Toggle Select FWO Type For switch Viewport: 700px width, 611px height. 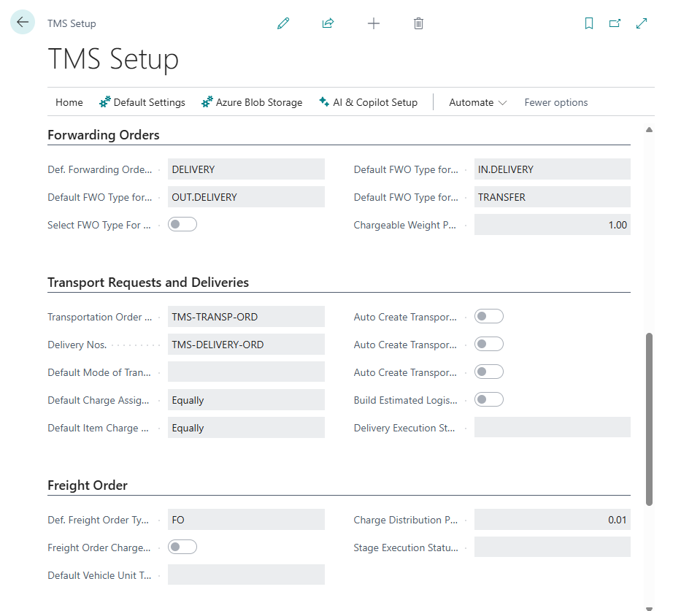point(182,224)
